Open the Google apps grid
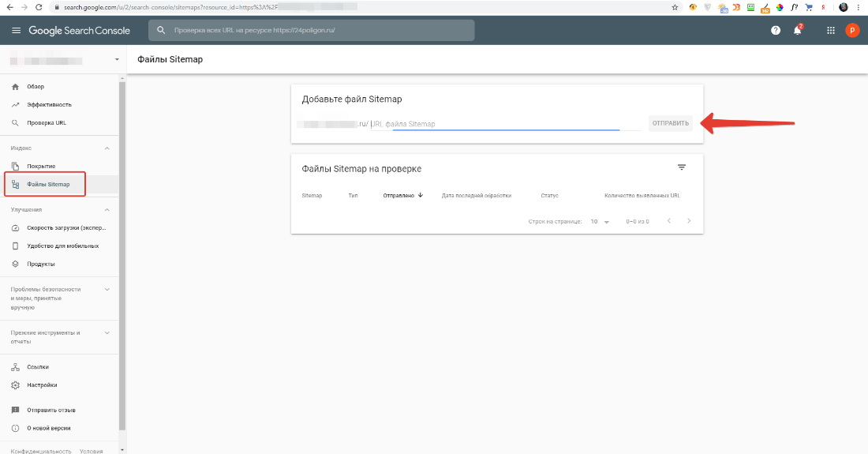The image size is (868, 454). [830, 31]
